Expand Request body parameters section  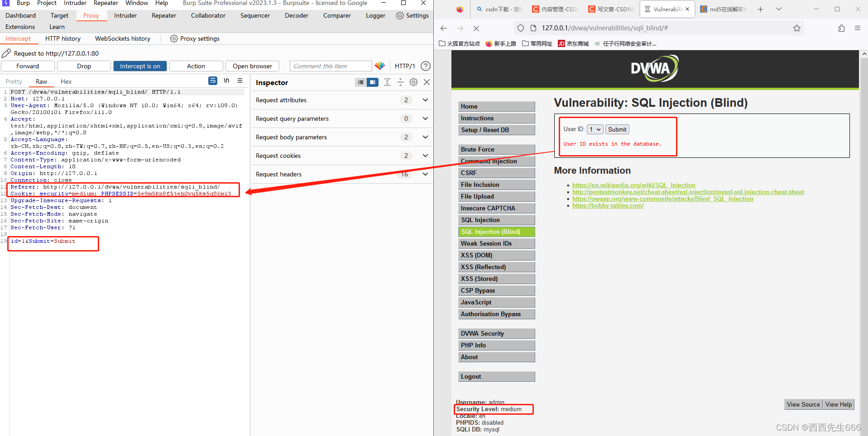[x=425, y=137]
